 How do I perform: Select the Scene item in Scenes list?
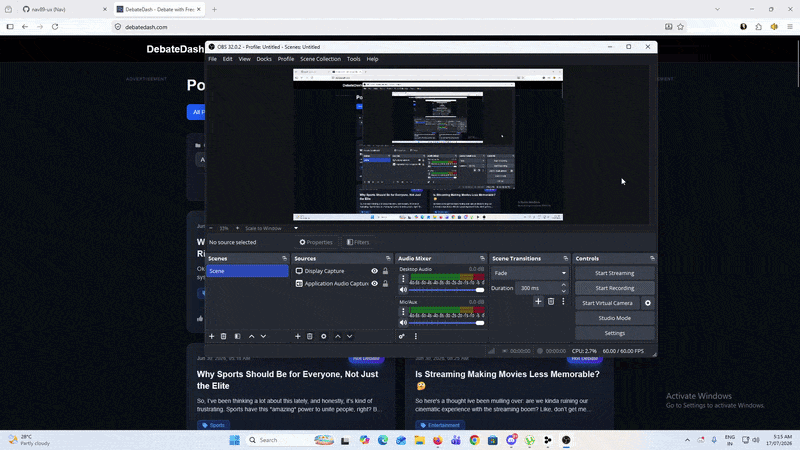point(247,271)
